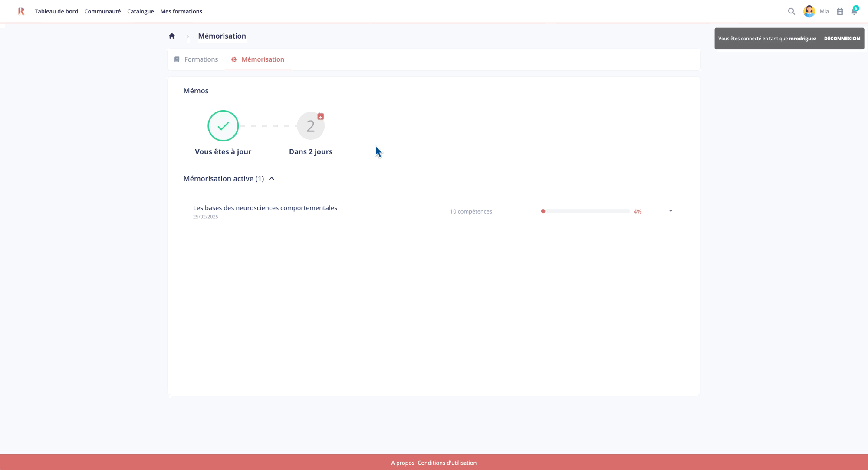This screenshot has height=470, width=868.
Task: Expand the neurosciences course row chevron
Action: (x=670, y=211)
